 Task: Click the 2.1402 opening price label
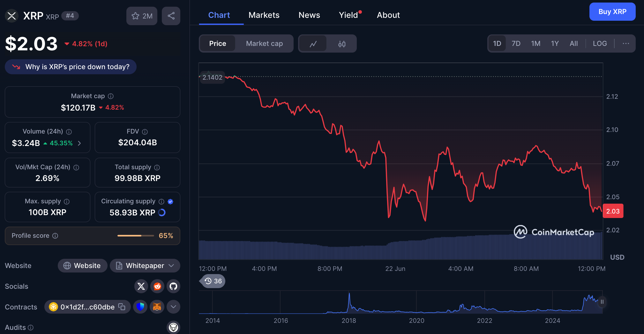tap(212, 77)
